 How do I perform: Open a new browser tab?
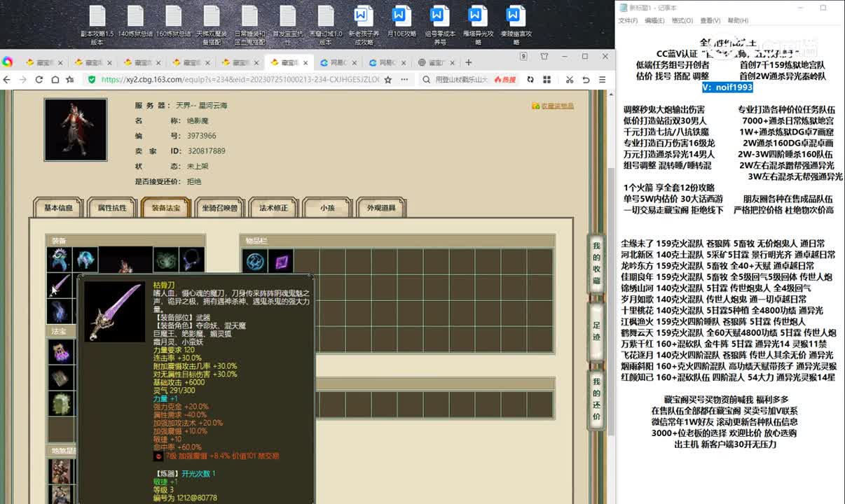[x=468, y=62]
